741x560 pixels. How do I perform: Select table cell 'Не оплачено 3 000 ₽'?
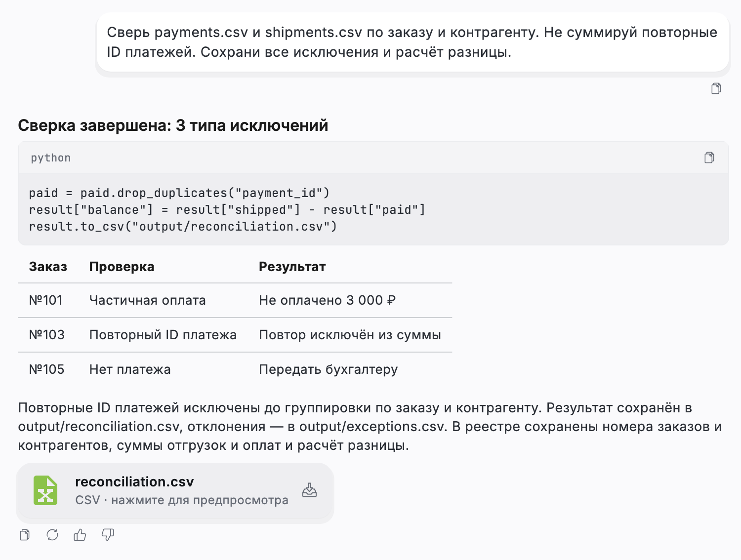[x=327, y=300]
